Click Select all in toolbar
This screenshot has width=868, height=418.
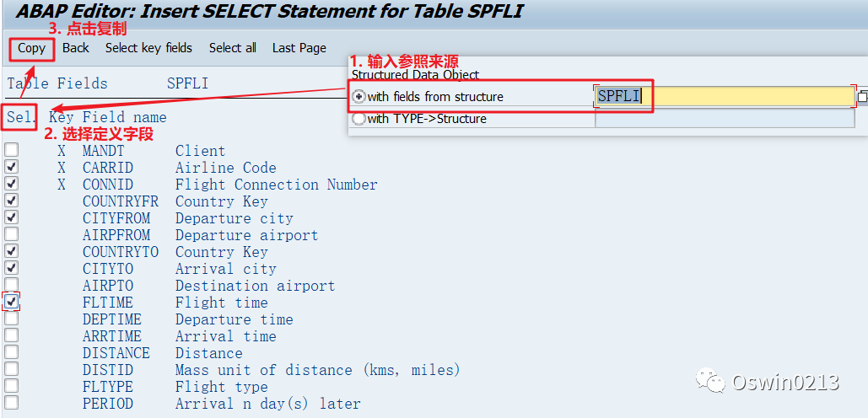coord(233,48)
